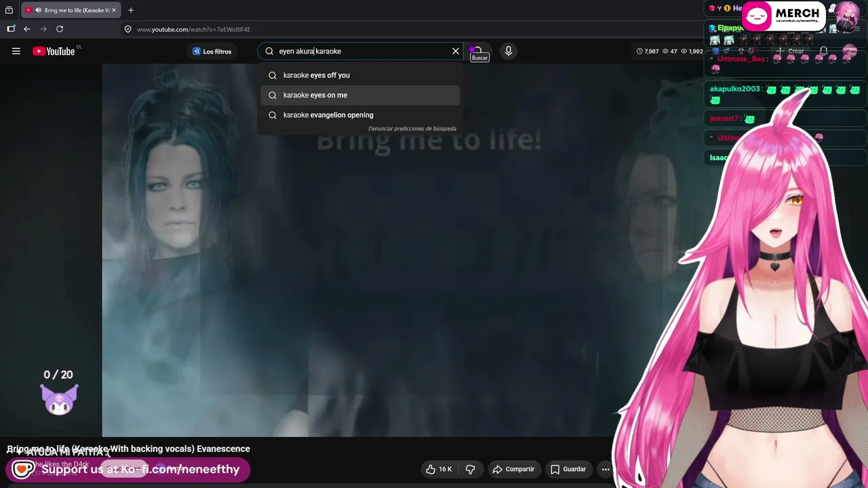The height and width of the screenshot is (488, 868).
Task: Click the browser forward arrow
Action: click(43, 29)
